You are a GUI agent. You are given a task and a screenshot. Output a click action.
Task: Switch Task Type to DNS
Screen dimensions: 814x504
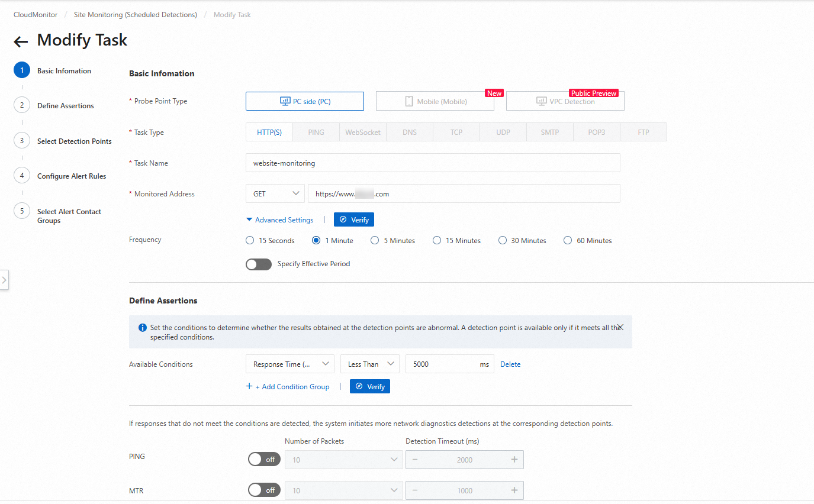click(x=409, y=131)
